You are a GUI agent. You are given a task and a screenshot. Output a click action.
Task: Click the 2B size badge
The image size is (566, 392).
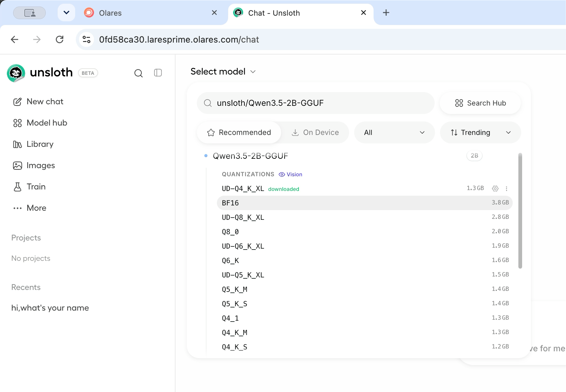(x=474, y=156)
